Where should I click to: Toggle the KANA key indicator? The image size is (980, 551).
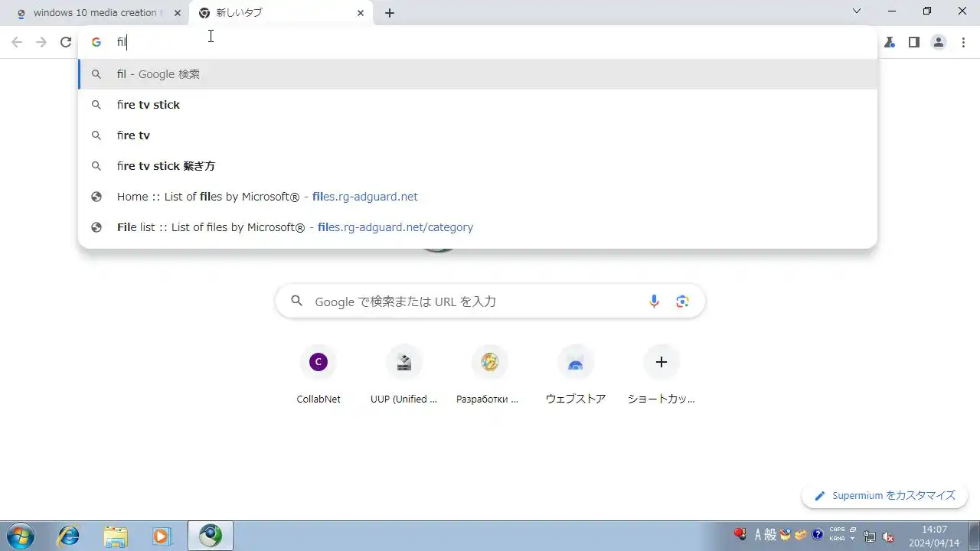837,539
